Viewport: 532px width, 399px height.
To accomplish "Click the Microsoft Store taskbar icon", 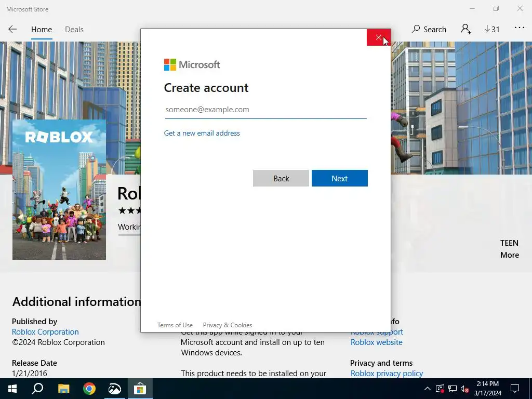I will (x=140, y=389).
